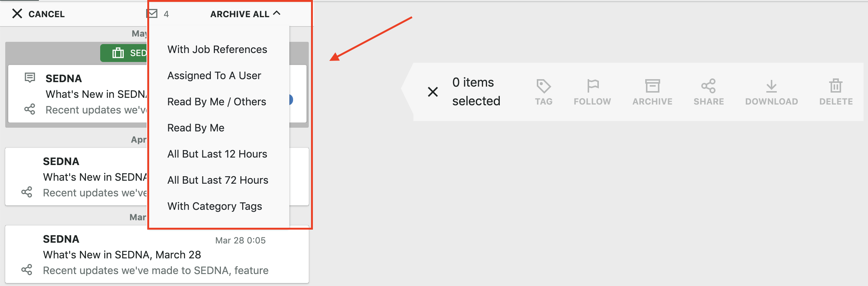Select Read By Me option
The image size is (868, 286).
[196, 128]
